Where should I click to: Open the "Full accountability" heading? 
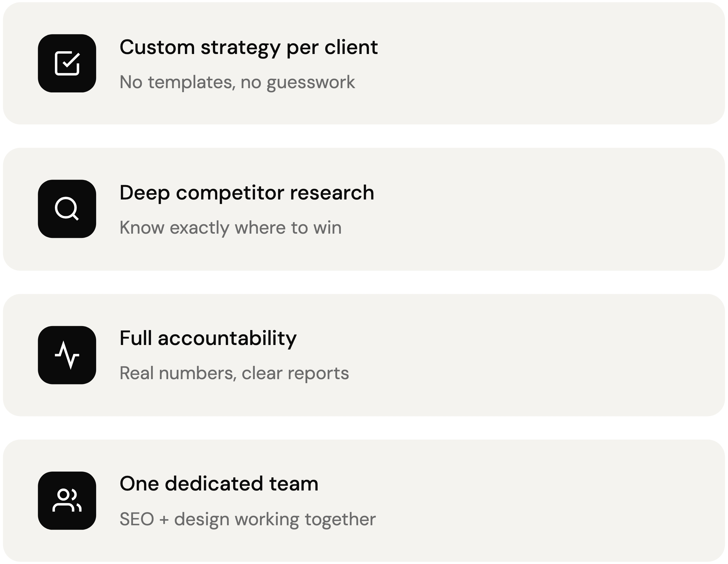click(x=208, y=338)
